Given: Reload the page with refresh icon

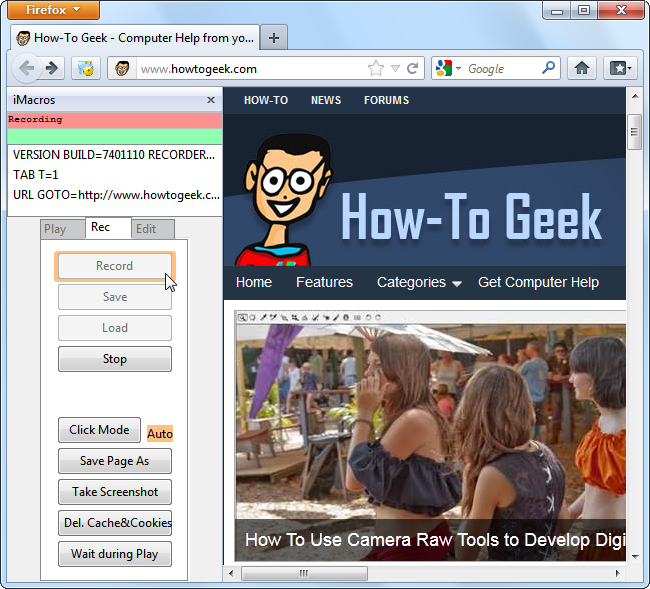Looking at the screenshot, I should click(x=412, y=68).
